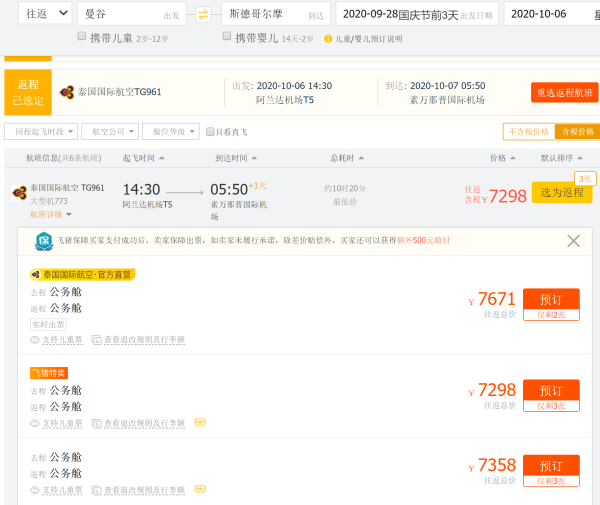Switch to 不含税价格 price display
Image resolution: width=600 pixels, height=505 pixels.
point(529,132)
